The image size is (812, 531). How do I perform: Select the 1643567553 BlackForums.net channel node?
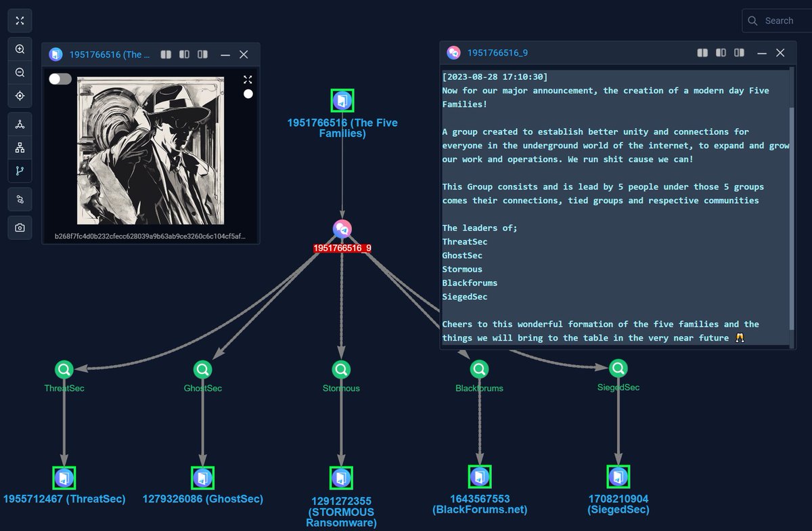click(480, 477)
